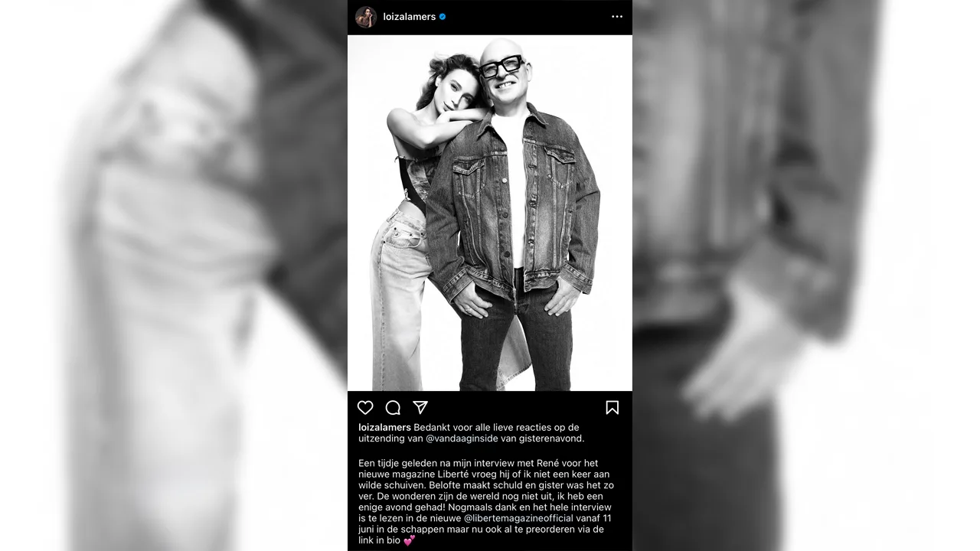
Task: Open loizalamers username in post header
Action: (409, 17)
